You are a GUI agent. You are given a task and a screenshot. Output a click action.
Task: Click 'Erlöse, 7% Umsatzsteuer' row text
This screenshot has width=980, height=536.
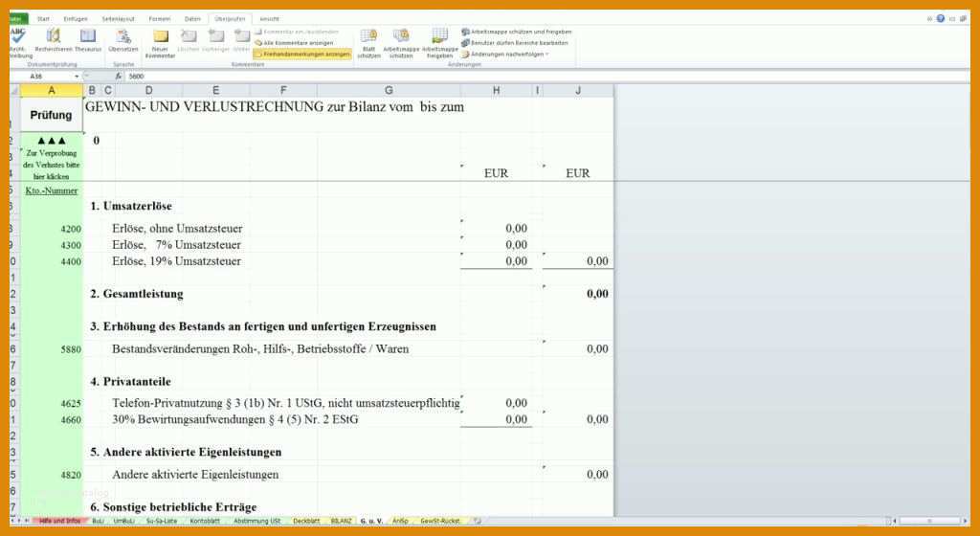point(176,245)
